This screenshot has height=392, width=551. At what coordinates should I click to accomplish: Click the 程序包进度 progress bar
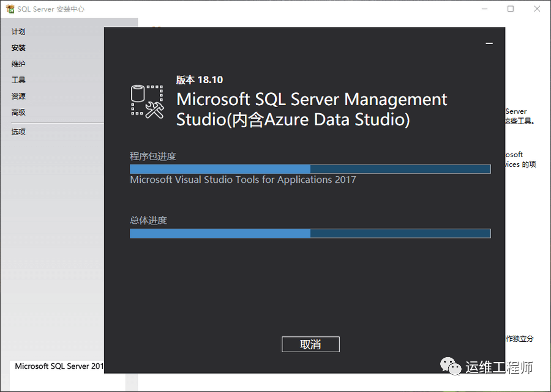310,169
